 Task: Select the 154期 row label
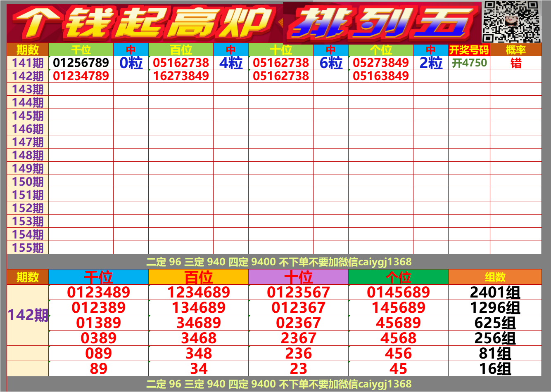coord(28,234)
